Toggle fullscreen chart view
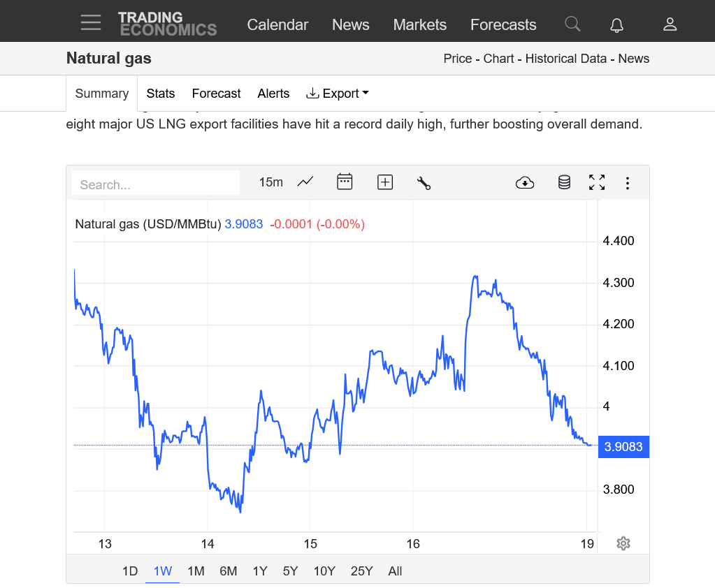Viewport: 715px width, 588px height. tap(597, 183)
